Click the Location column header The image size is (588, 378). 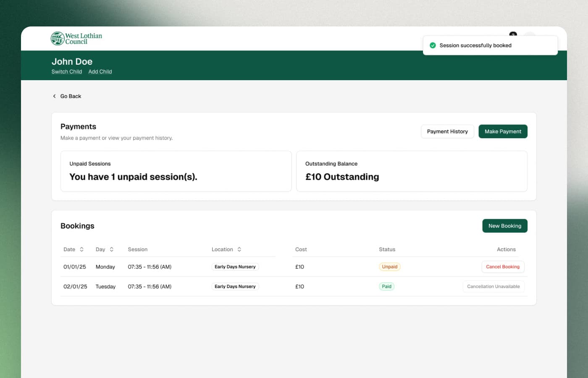[x=222, y=249]
